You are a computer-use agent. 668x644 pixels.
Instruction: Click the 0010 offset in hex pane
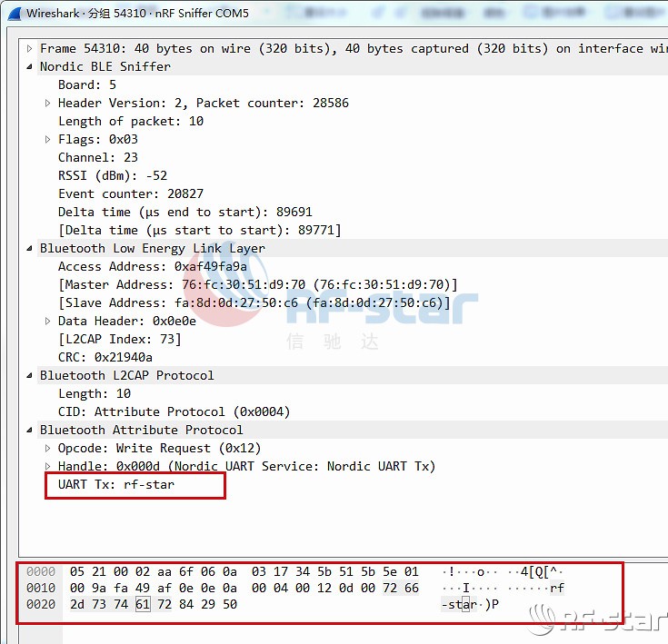coord(41,589)
